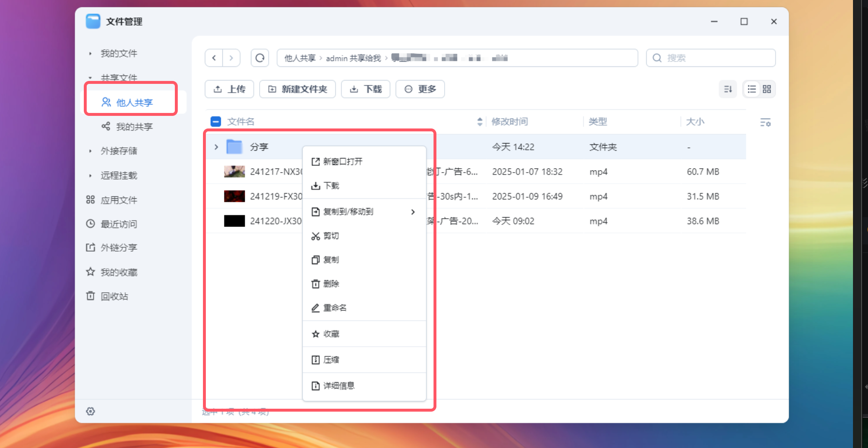Choose 新窗口打开 from the context menu
Screen dimensions: 868x448
[x=364, y=161]
